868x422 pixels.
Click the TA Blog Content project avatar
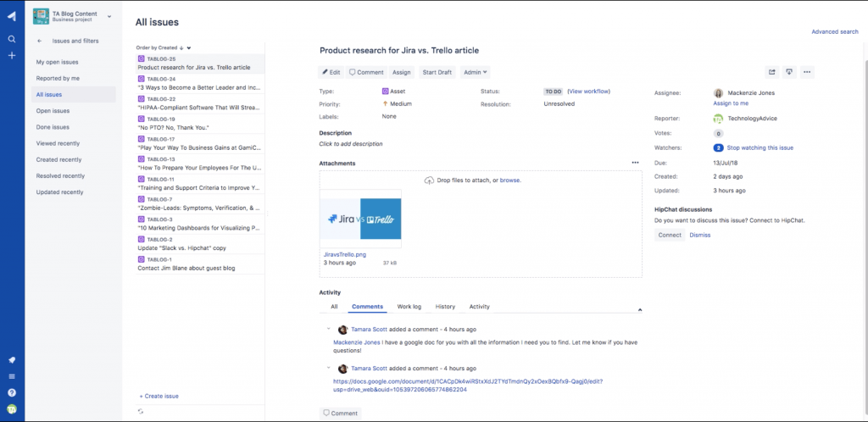[x=41, y=16]
